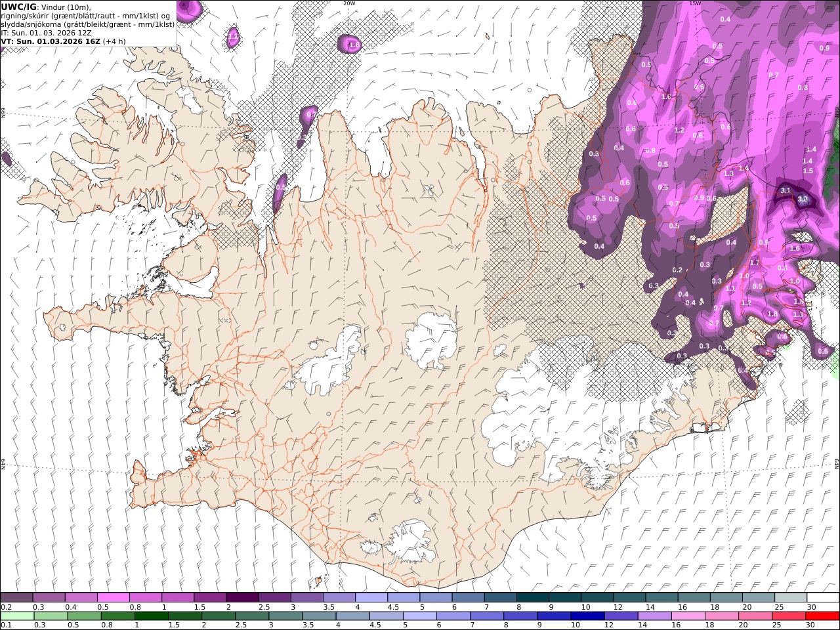Click the bold "VT: Sun. 01.03.2026 16Z" text
Screen dimensions: 840x630
[x=51, y=41]
